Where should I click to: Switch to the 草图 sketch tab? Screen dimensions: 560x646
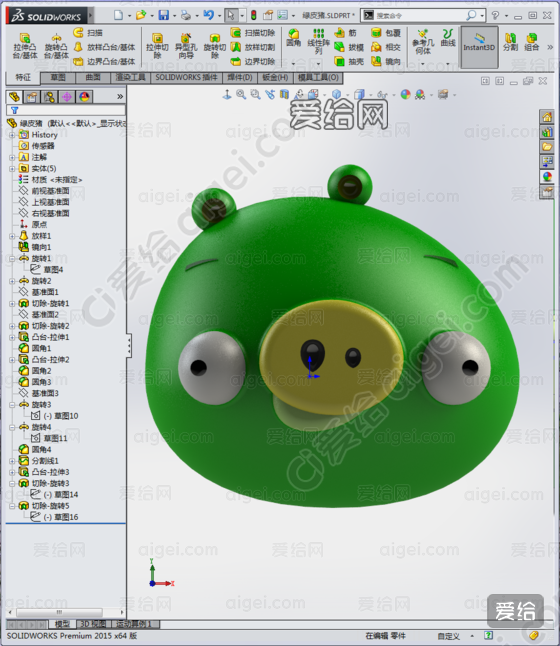[x=58, y=77]
